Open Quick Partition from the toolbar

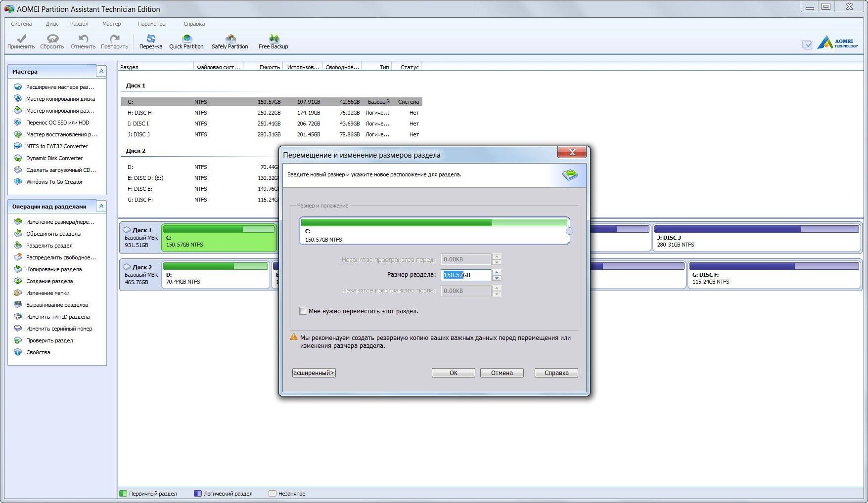point(186,42)
